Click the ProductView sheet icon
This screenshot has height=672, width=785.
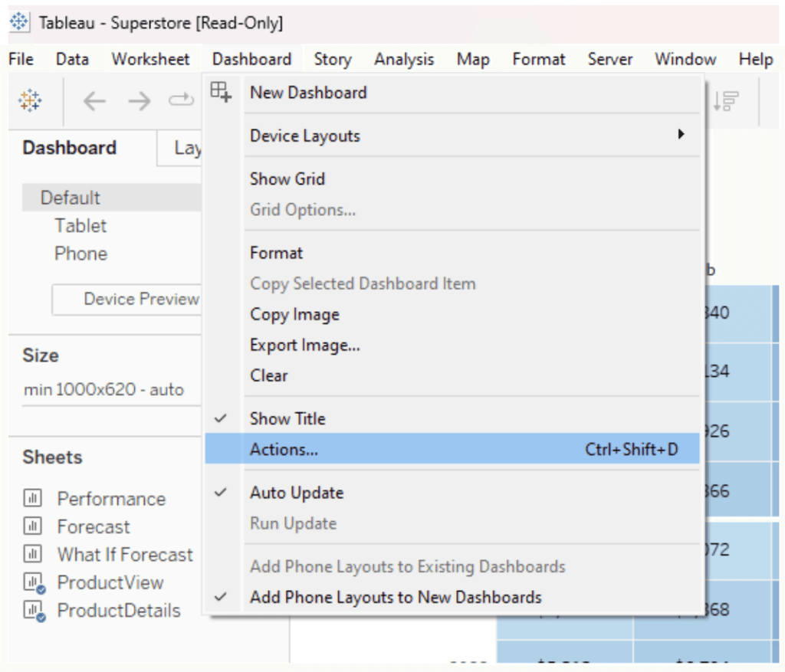[x=34, y=584]
